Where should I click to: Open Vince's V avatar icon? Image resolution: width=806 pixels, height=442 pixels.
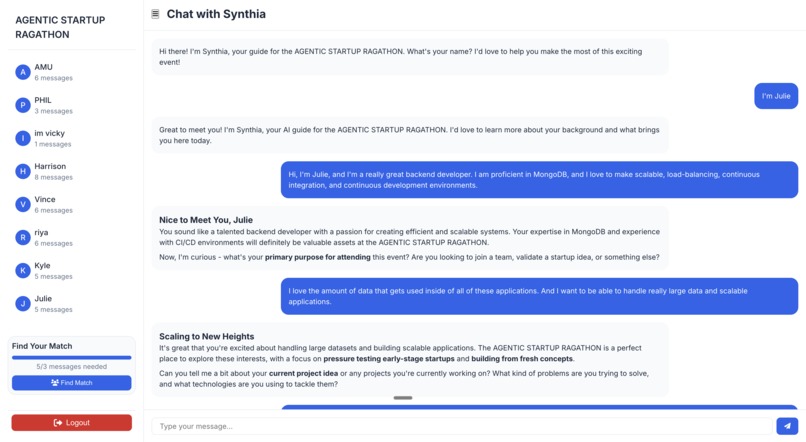[23, 205]
